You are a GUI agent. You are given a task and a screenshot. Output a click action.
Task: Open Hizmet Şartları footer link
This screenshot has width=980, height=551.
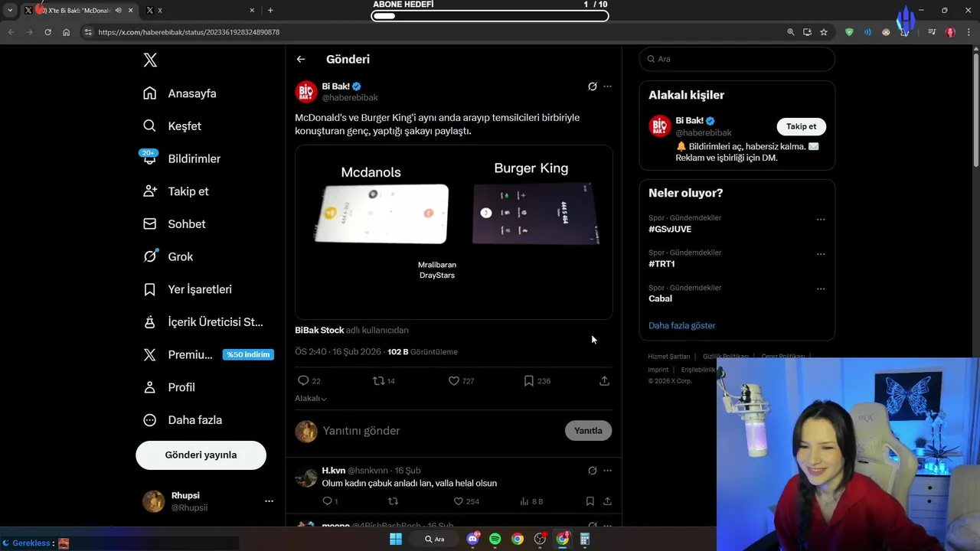click(668, 357)
